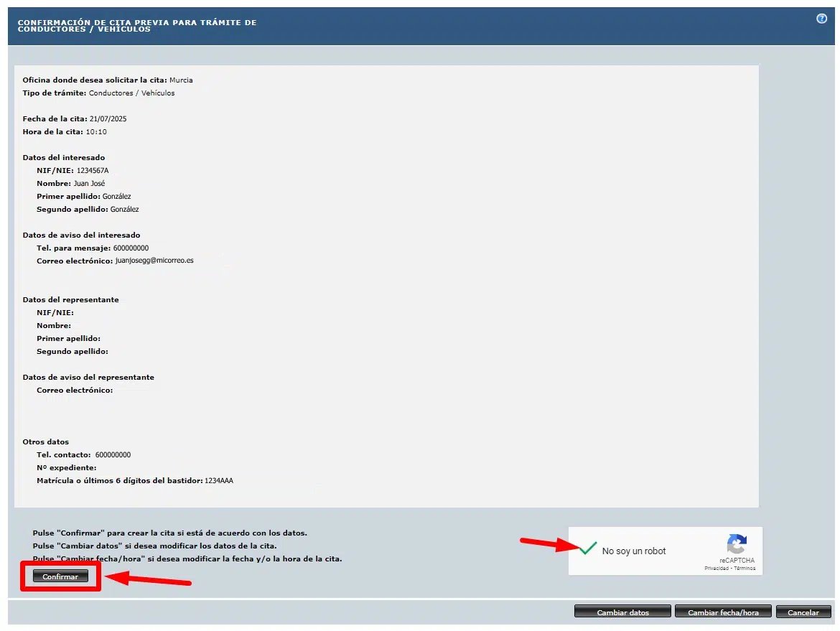Click the license plate value 1234AAA
The width and height of the screenshot is (840, 631).
[219, 480]
